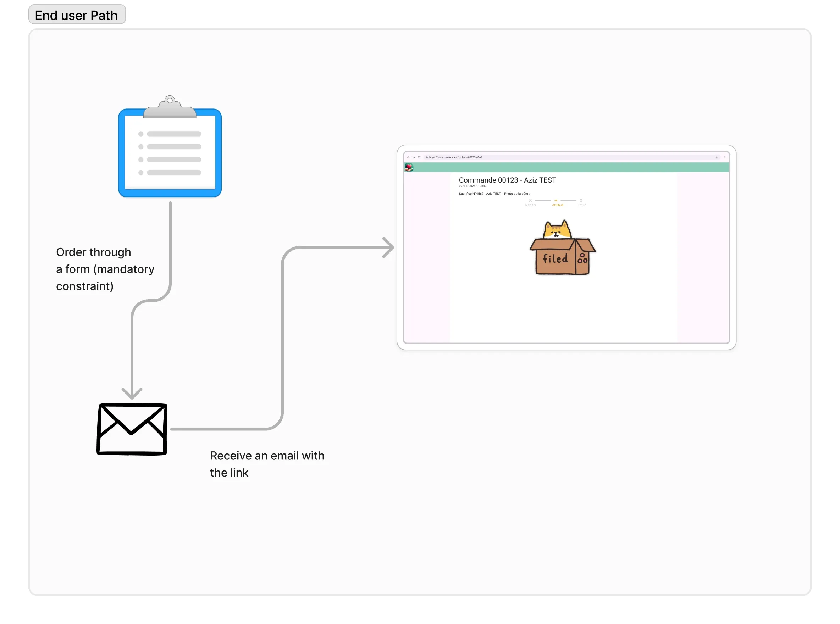Click the End user Path label

[77, 15]
